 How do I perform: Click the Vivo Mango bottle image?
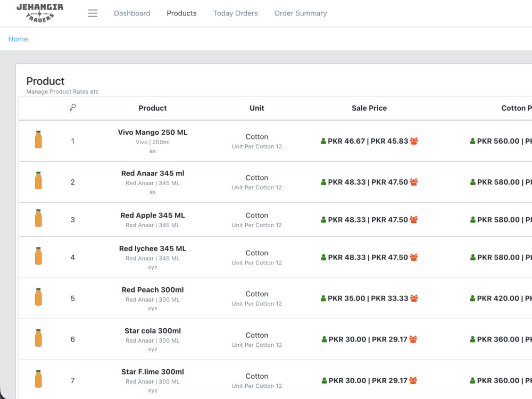pyautogui.click(x=38, y=139)
